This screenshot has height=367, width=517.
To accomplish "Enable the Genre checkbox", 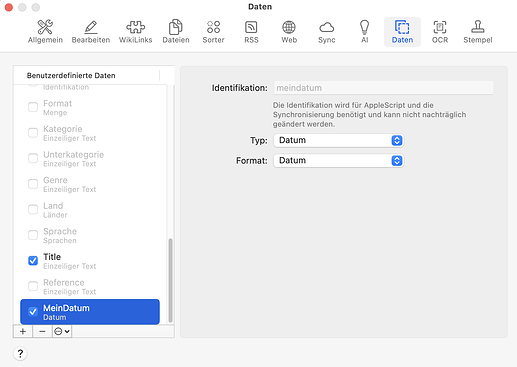I will pyautogui.click(x=33, y=184).
